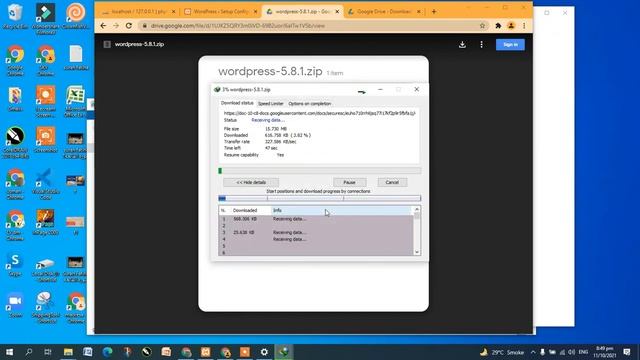The image size is (640, 360).
Task: Click the Hide details button
Action: (x=251, y=182)
